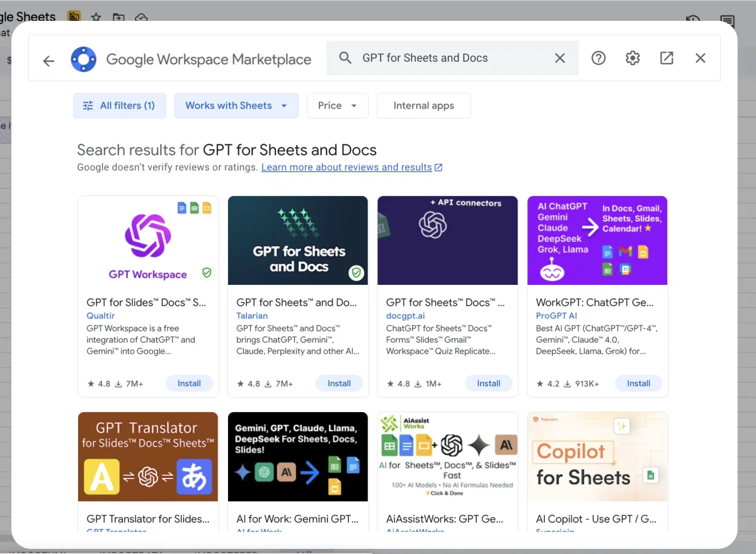Install WorkGPT by ProGPT AI
The width and height of the screenshot is (756, 554).
(x=639, y=383)
